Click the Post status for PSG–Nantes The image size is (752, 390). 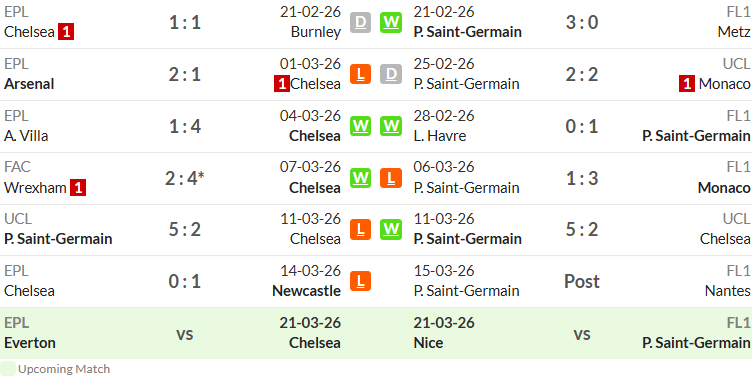tap(582, 282)
